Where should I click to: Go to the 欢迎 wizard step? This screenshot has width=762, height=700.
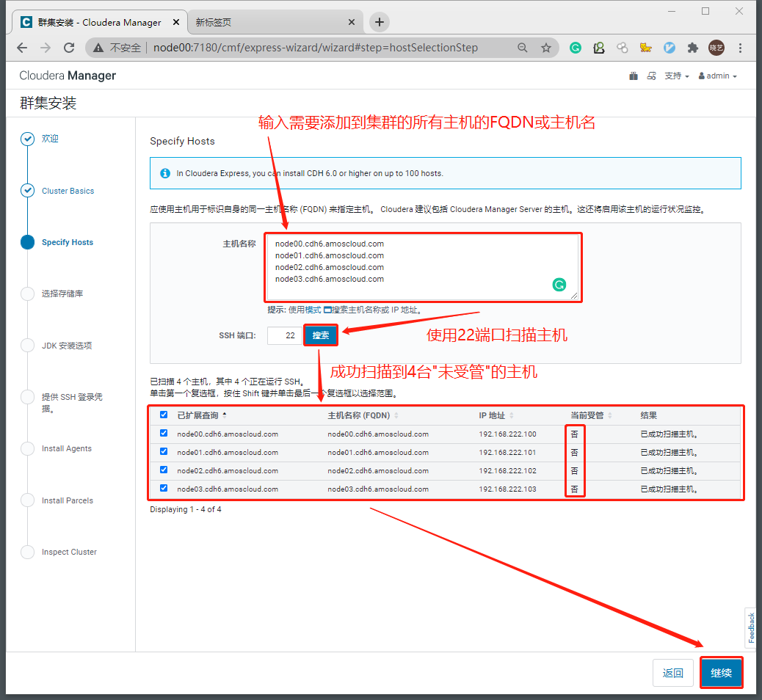pos(50,139)
